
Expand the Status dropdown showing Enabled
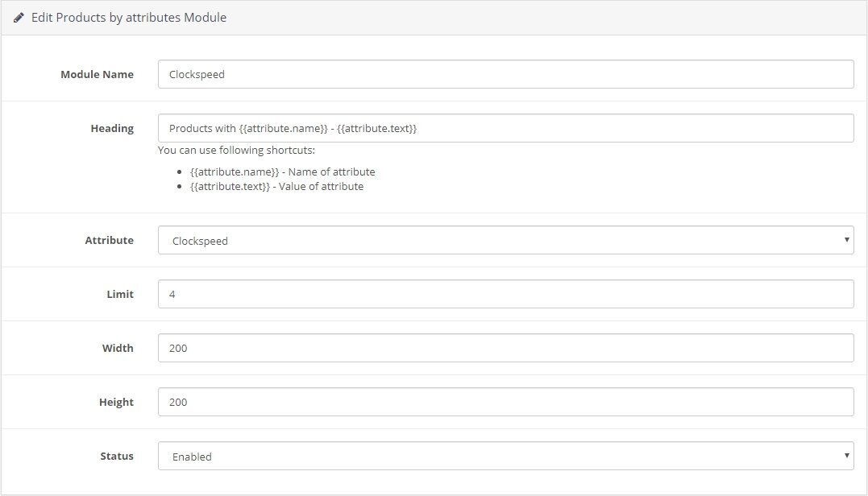pos(505,456)
